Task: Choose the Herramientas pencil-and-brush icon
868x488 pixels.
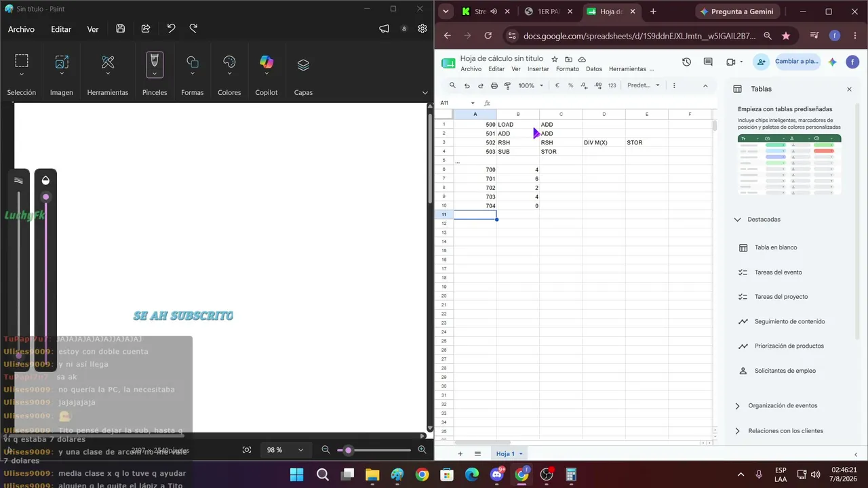Action: (x=108, y=62)
